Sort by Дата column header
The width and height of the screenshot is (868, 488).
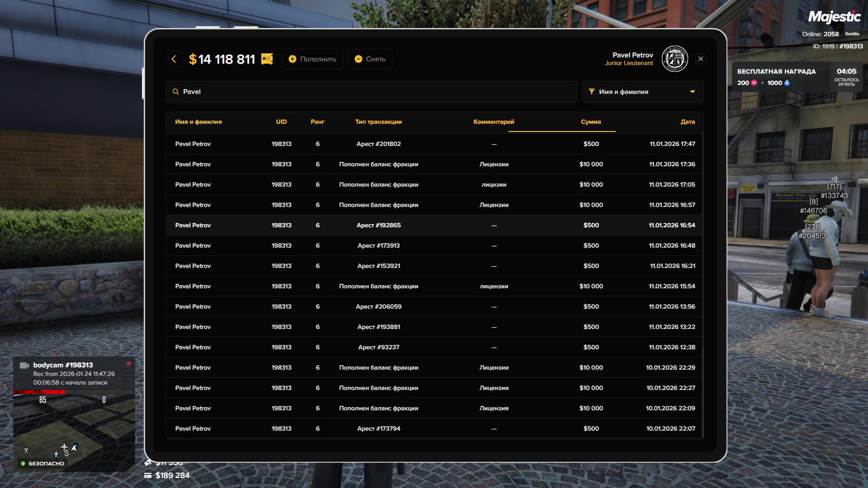tap(688, 122)
